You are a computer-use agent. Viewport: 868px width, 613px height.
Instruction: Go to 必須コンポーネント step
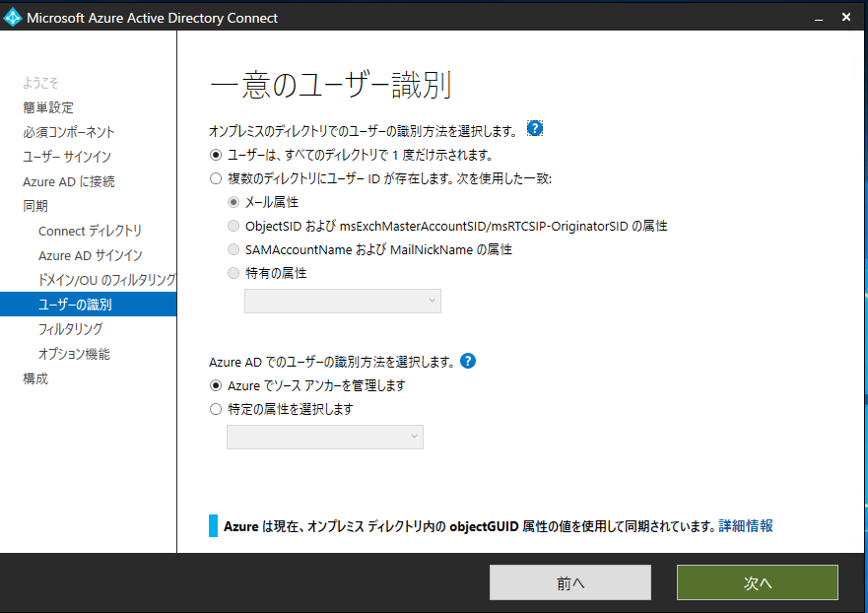pyautogui.click(x=69, y=132)
